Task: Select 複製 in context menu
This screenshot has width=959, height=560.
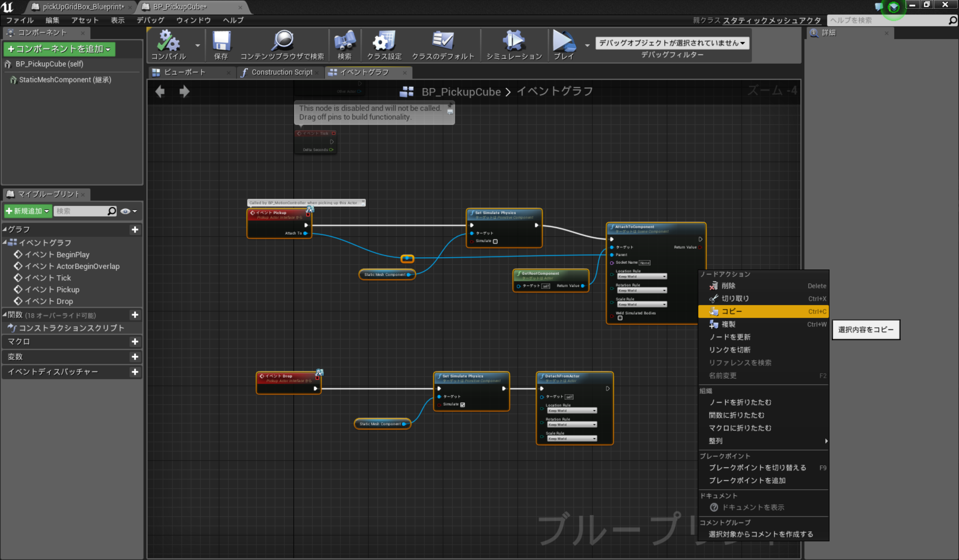Action: [763, 324]
